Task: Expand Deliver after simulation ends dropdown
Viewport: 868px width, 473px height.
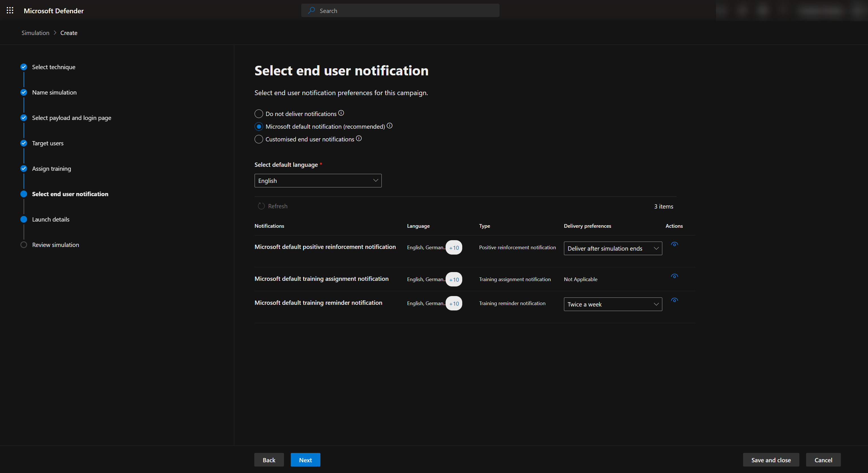Action: click(x=613, y=248)
